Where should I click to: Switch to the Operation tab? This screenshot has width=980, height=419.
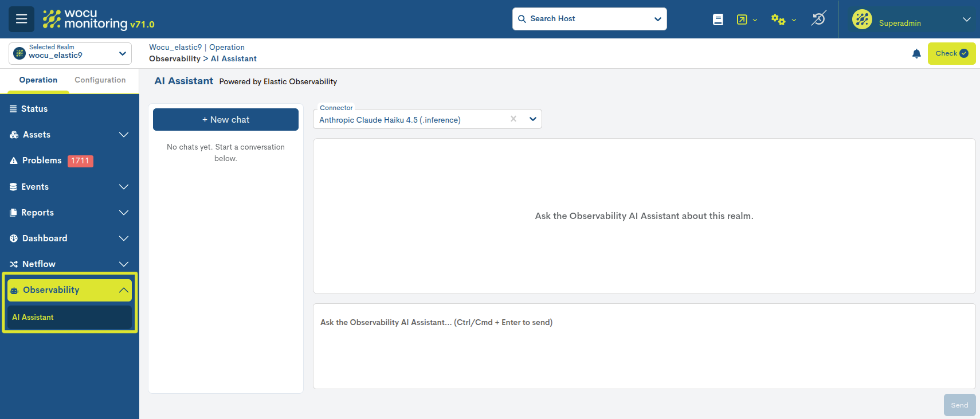coord(38,80)
